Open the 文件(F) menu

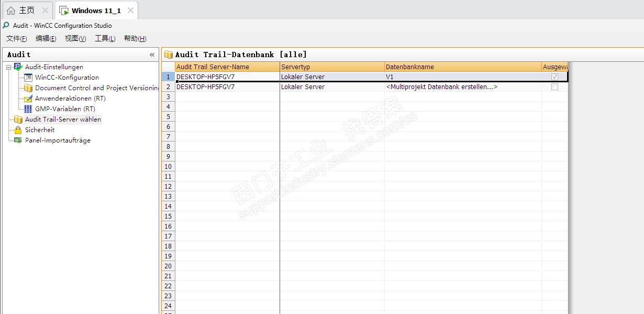17,39
